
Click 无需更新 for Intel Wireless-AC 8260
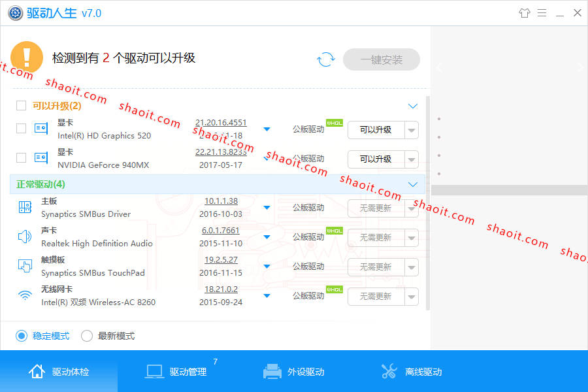click(376, 297)
